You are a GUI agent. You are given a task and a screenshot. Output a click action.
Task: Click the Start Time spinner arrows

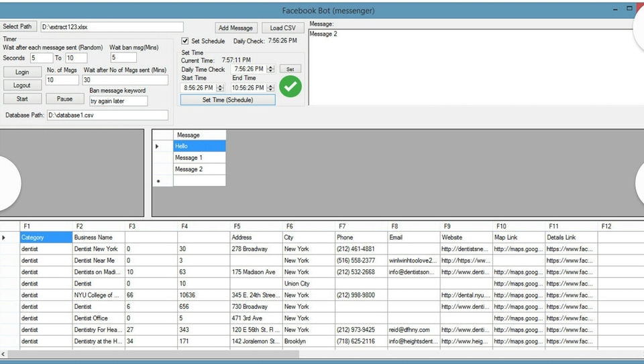pyautogui.click(x=221, y=87)
